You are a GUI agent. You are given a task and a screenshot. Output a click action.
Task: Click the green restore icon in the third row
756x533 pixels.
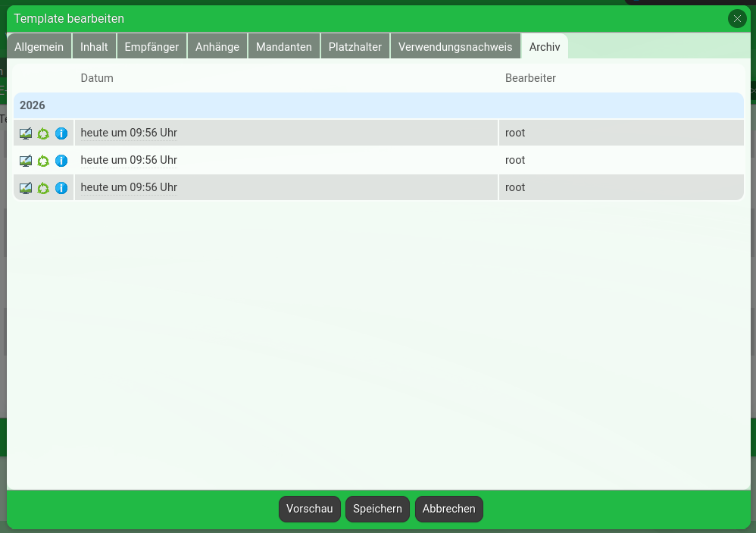pos(43,188)
